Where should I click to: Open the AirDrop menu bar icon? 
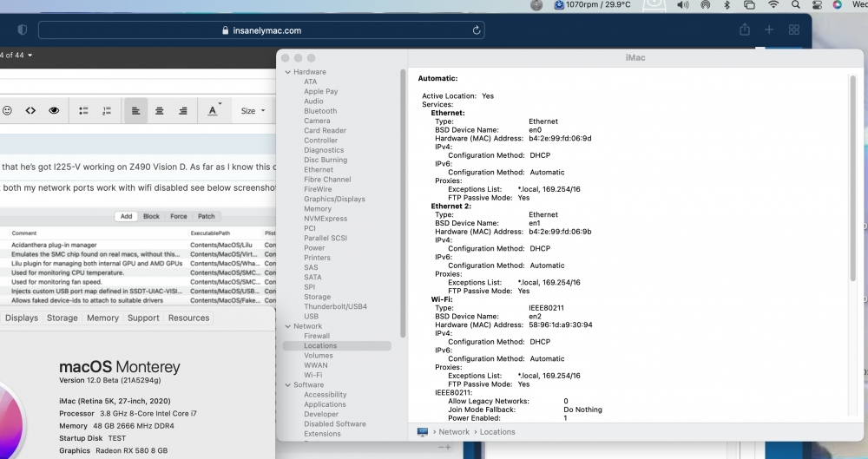[x=705, y=5]
